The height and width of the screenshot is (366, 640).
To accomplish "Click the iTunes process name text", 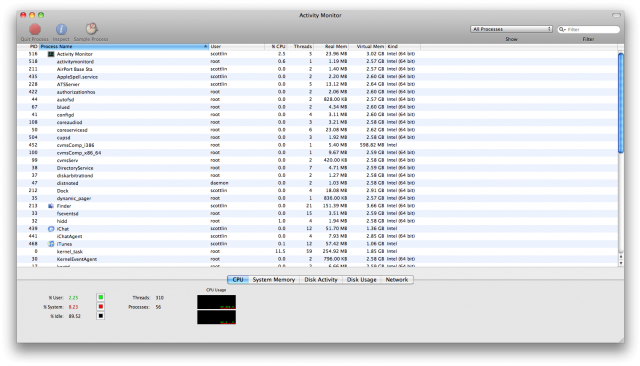I will point(64,244).
